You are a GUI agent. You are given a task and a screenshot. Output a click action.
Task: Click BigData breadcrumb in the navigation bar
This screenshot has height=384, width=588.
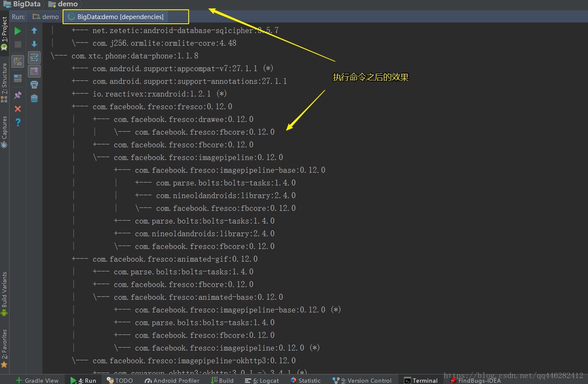pos(22,4)
